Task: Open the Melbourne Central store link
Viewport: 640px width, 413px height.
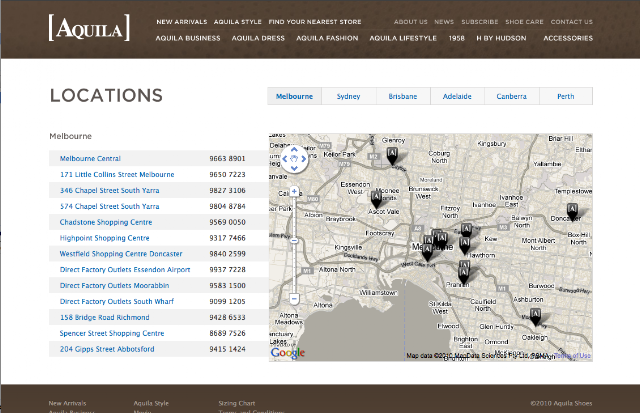Action: coord(90,158)
